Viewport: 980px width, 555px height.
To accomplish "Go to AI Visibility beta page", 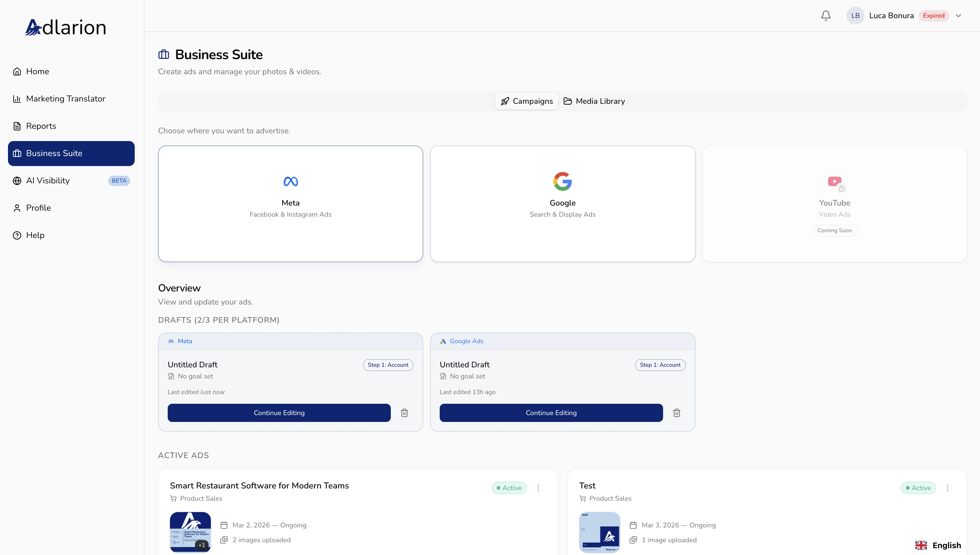I will point(48,181).
